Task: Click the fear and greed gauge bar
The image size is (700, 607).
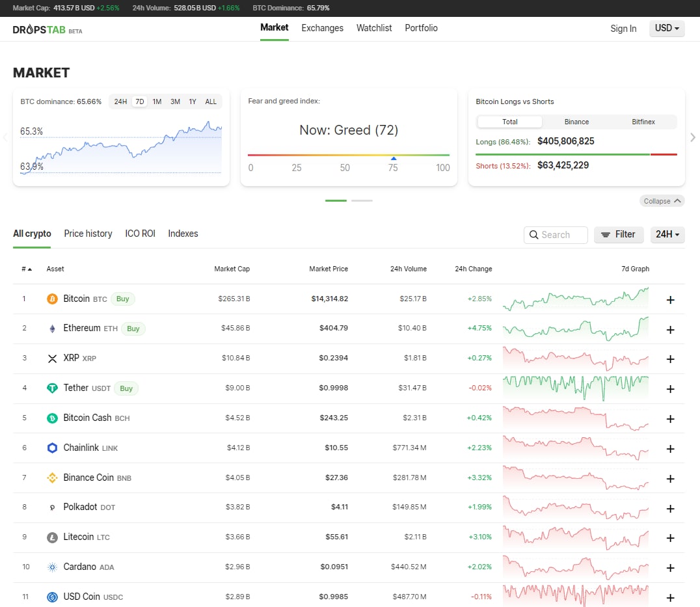Action: pos(349,155)
